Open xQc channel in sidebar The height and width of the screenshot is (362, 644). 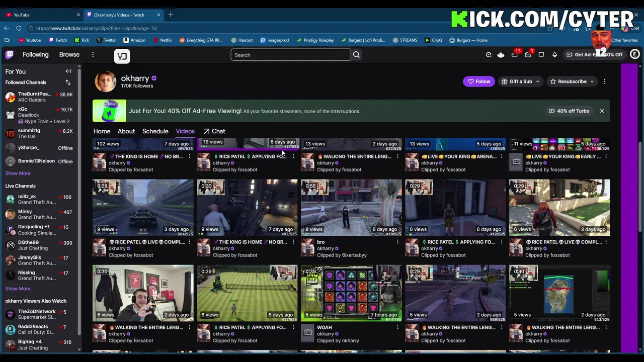tap(39, 115)
